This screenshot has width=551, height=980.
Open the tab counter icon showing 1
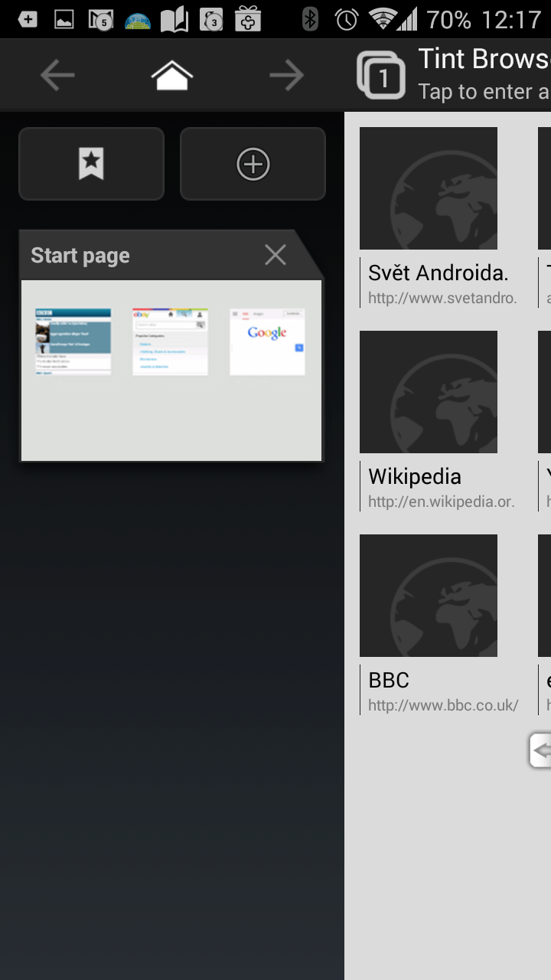(x=381, y=75)
